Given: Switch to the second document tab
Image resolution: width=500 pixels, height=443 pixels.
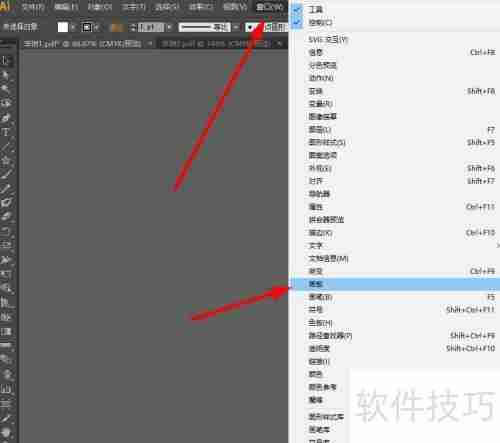Looking at the screenshot, I should click(x=216, y=44).
